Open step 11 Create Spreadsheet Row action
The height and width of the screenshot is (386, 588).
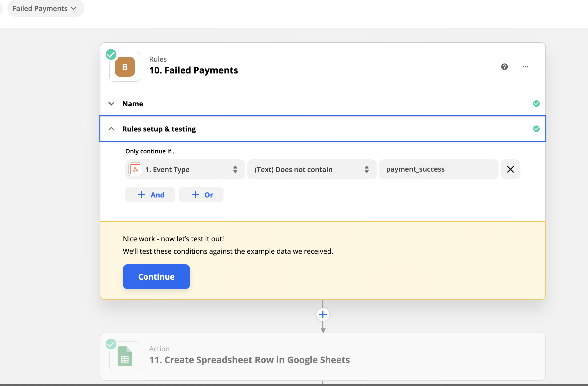[x=323, y=356]
